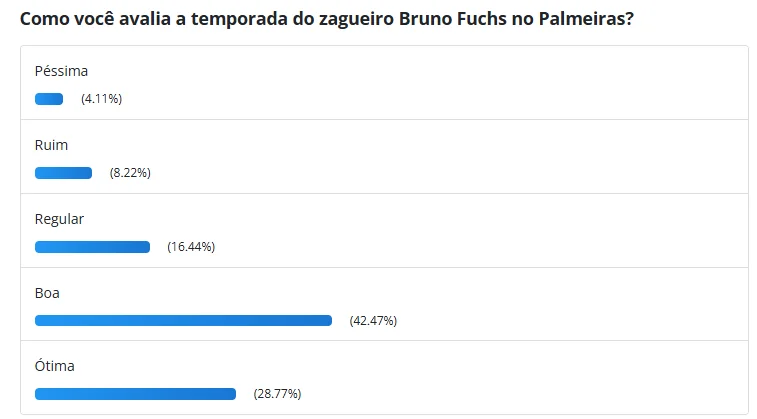Click the 16.44% percentage text
This screenshot has width=757, height=419.
click(191, 247)
